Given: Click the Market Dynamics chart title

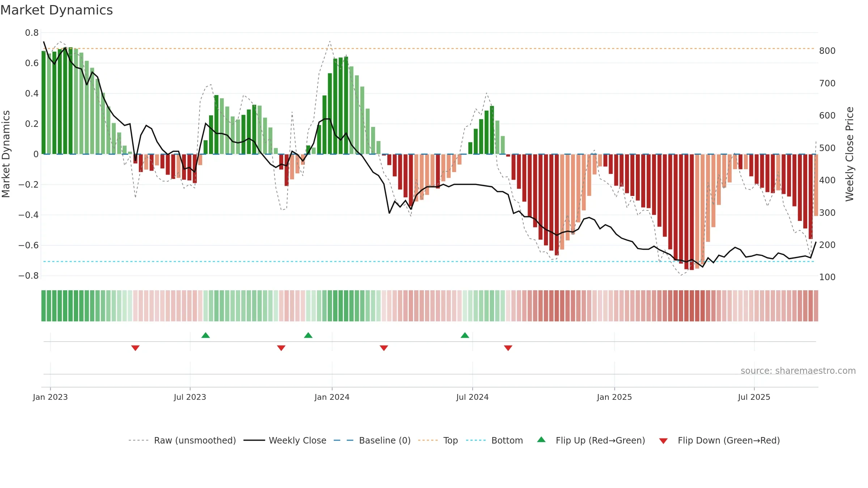Looking at the screenshot, I should click(x=56, y=10).
